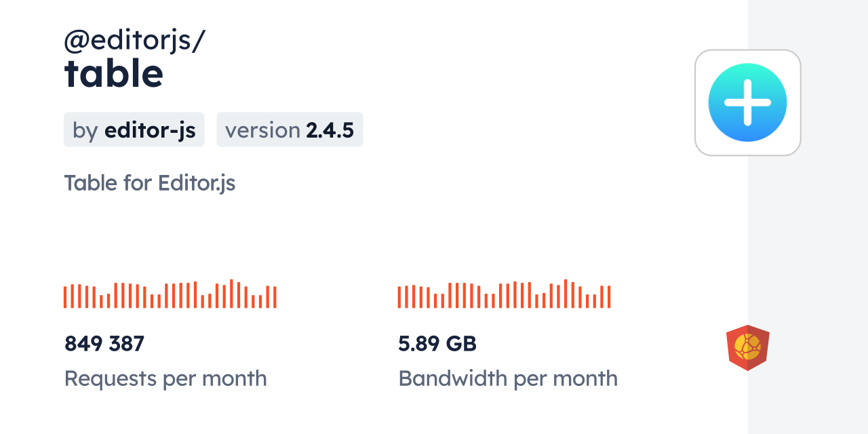Viewport: 868px width, 434px height.
Task: Select the "5.89 GB" bandwidth figure
Action: click(437, 344)
